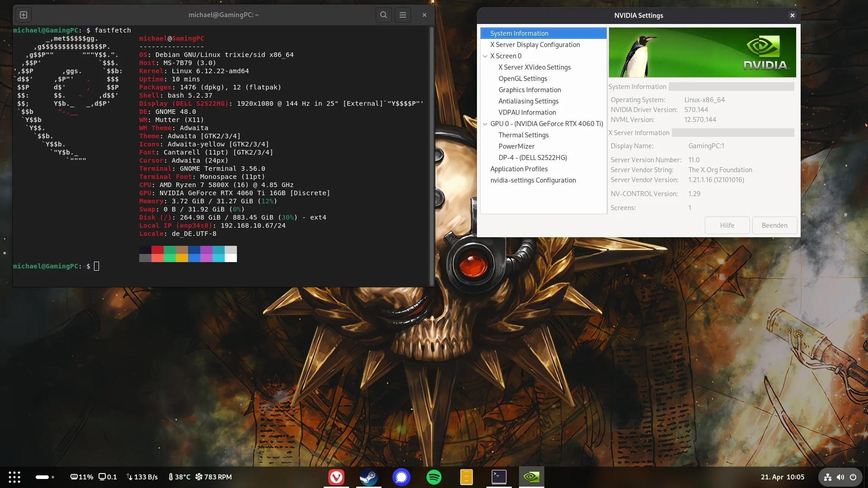Collapse the GPU 0 RTX 4060 Ti node

[485, 124]
